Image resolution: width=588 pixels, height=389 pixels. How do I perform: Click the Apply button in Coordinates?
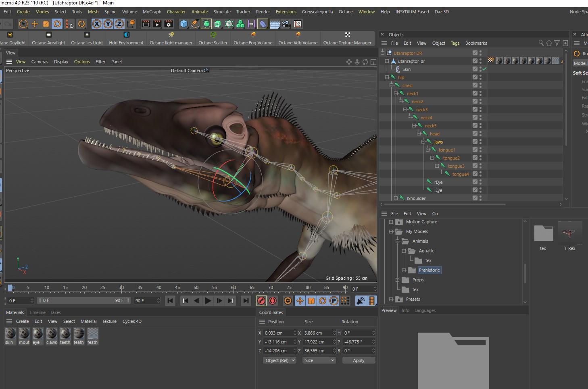358,360
